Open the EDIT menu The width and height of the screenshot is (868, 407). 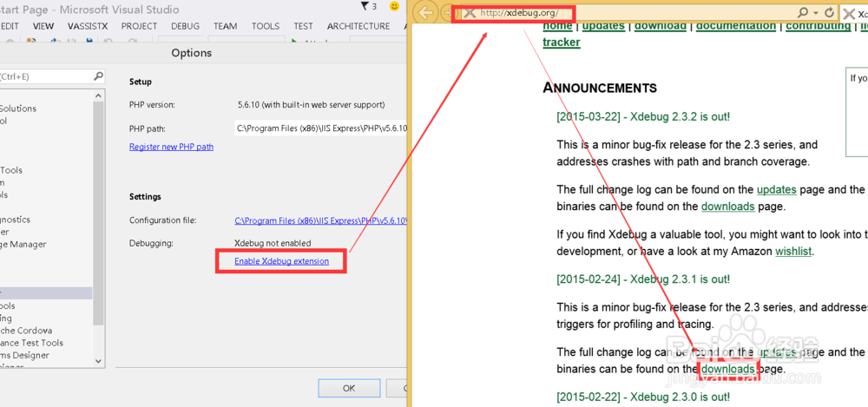(x=10, y=26)
